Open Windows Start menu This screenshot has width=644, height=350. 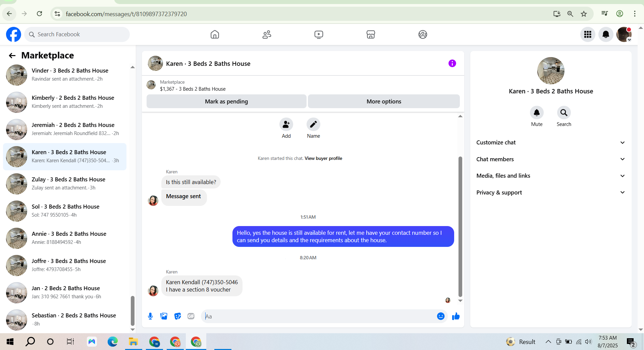pos(10,342)
